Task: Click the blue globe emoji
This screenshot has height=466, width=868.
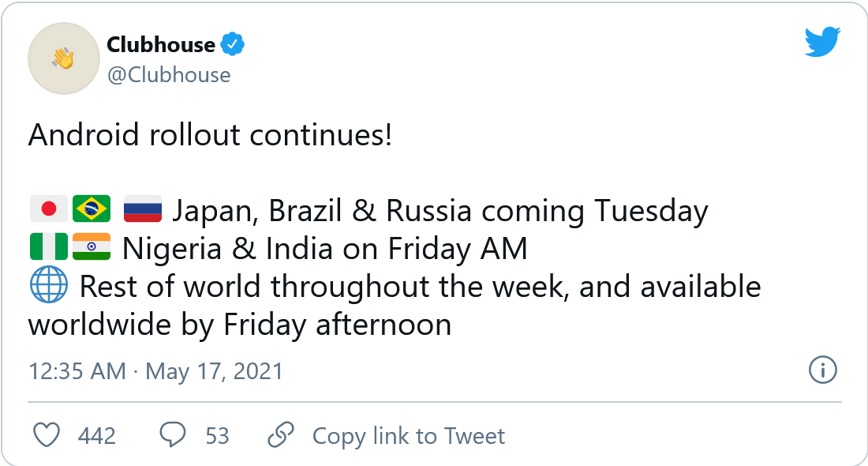Action: [x=49, y=285]
